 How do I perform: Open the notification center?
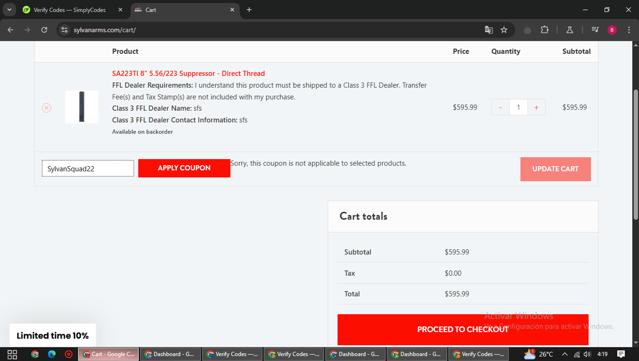pyautogui.click(x=621, y=354)
